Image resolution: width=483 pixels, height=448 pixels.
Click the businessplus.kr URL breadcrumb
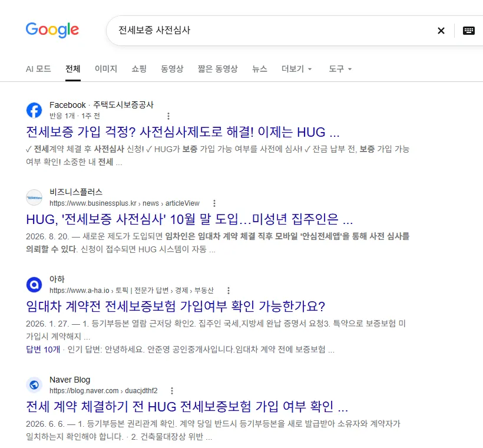click(x=124, y=203)
